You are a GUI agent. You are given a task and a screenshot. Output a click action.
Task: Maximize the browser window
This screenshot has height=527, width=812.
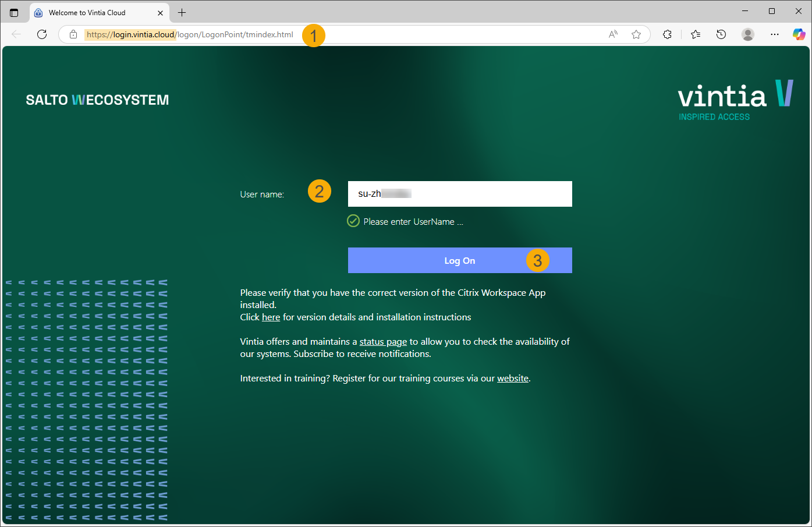pos(772,11)
